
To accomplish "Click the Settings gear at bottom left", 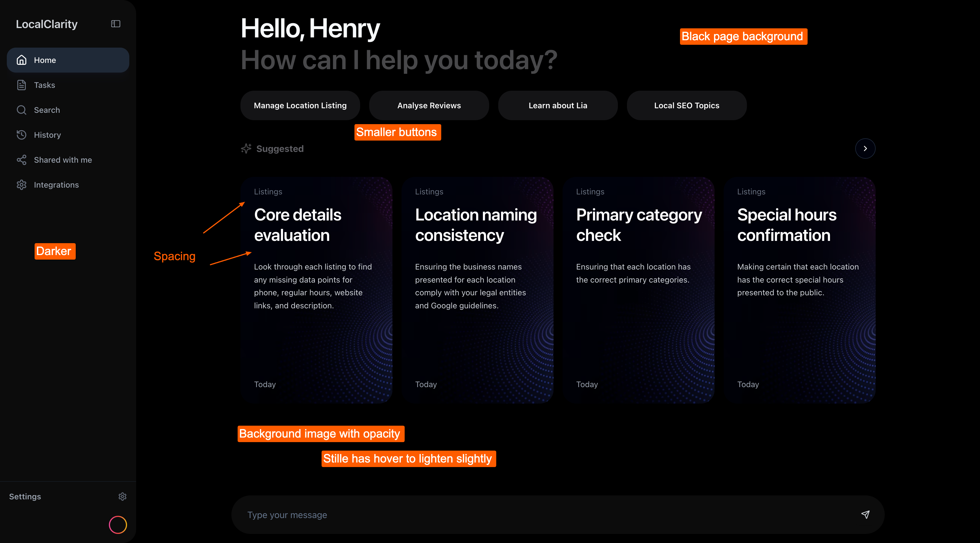I will pos(122,496).
